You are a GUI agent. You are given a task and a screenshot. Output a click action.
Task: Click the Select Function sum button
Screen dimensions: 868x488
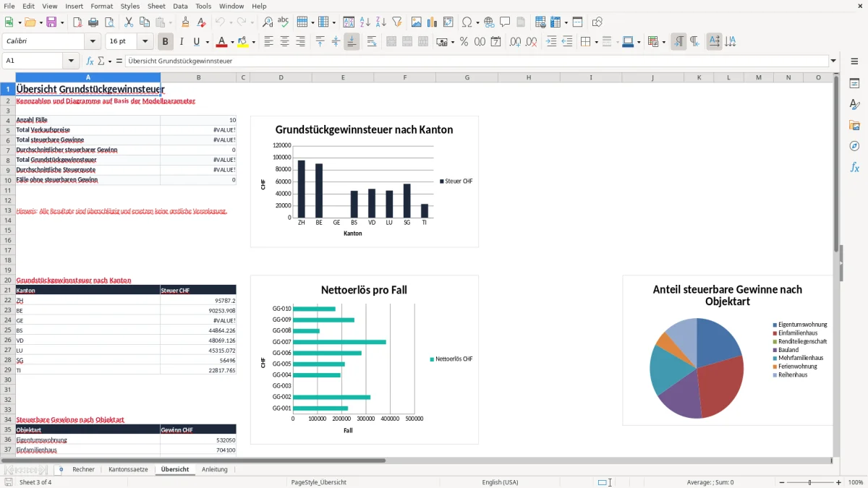101,61
